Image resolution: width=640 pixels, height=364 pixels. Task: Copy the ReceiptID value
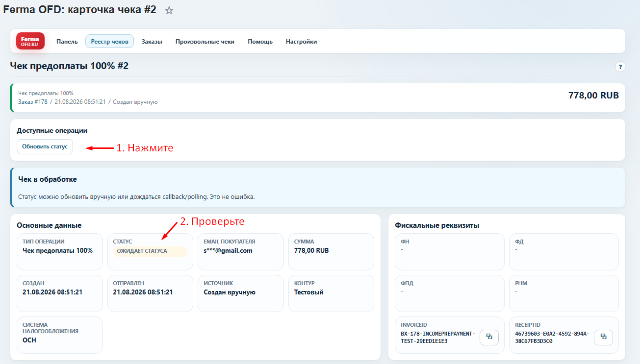[x=603, y=337]
